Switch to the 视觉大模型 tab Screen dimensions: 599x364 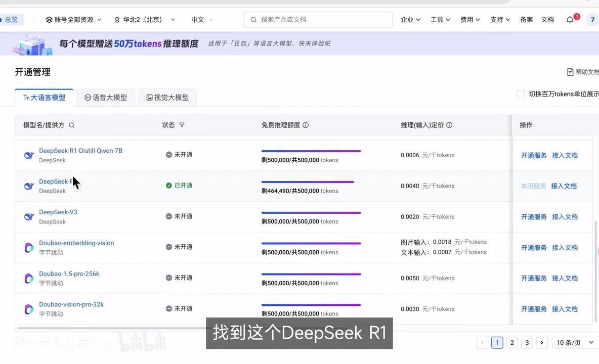coord(167,98)
